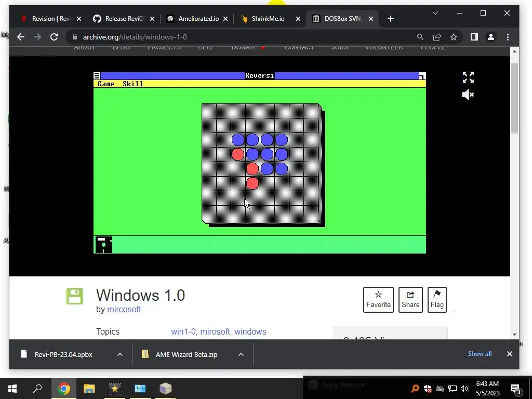Open Chrome side panel icon
The width and height of the screenshot is (532, 399).
coord(474,37)
